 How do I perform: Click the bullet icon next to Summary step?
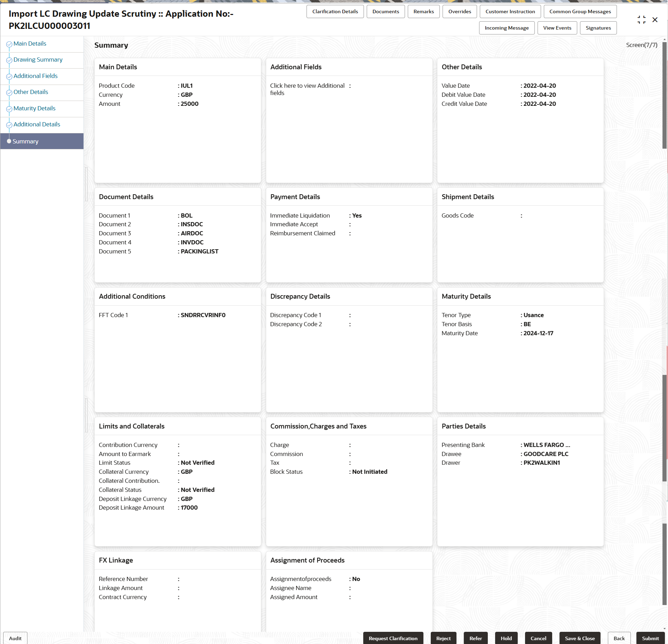pos(9,141)
